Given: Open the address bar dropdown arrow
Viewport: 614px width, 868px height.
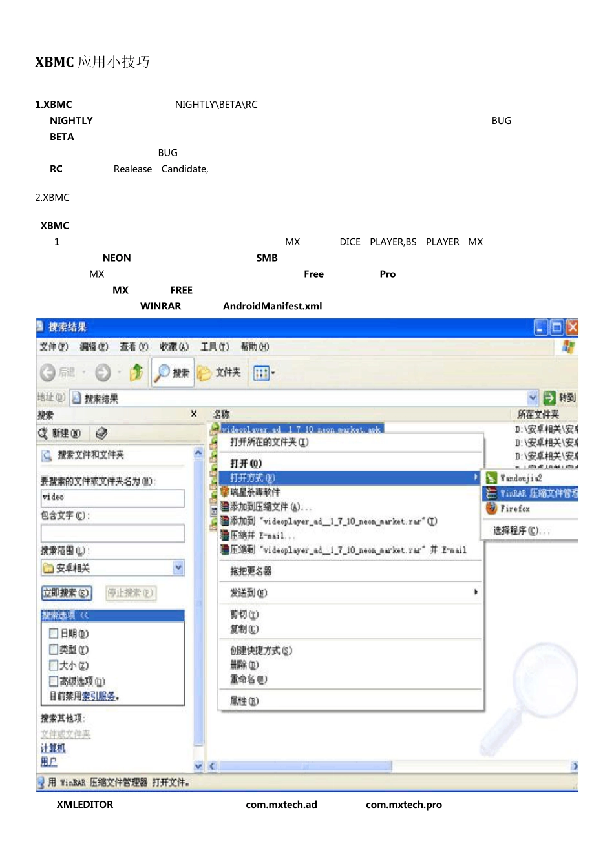Looking at the screenshot, I should click(x=533, y=398).
